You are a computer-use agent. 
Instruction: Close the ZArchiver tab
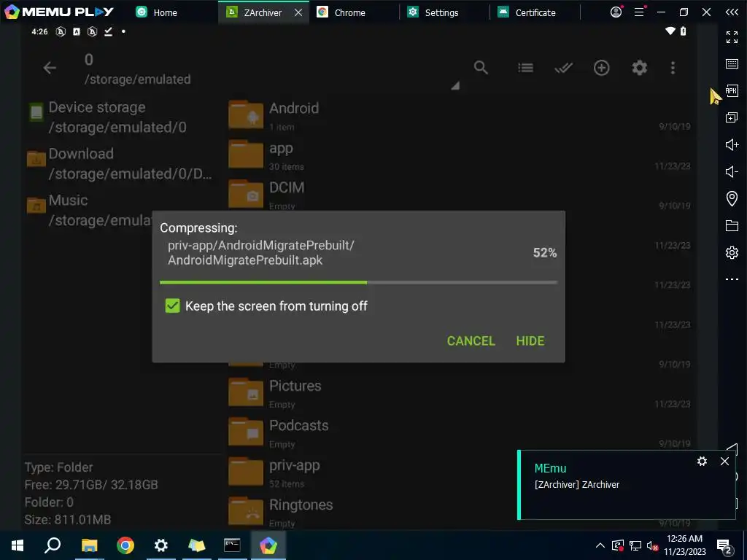(298, 12)
